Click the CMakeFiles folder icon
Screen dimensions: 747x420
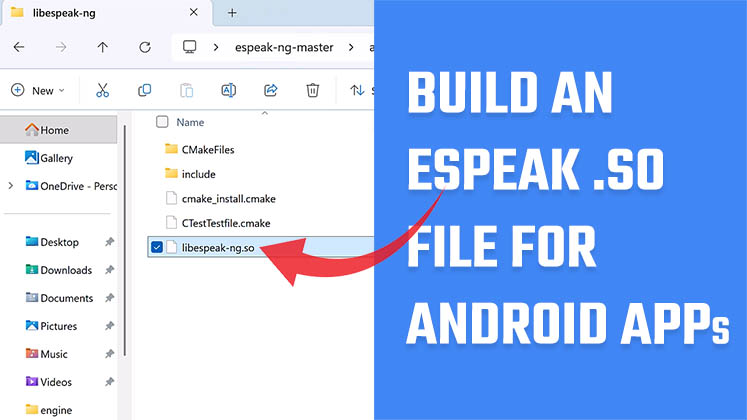(172, 149)
